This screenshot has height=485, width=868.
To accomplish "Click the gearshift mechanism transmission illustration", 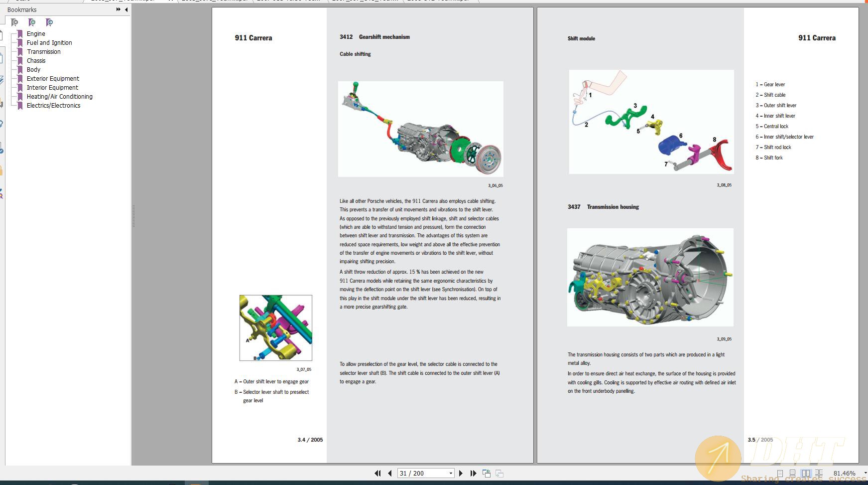I will (x=421, y=129).
